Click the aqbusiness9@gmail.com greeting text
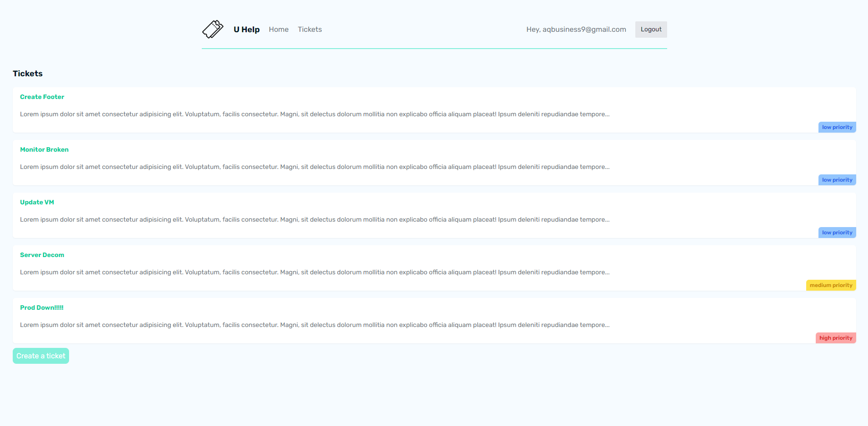This screenshot has height=426, width=868. click(x=576, y=30)
